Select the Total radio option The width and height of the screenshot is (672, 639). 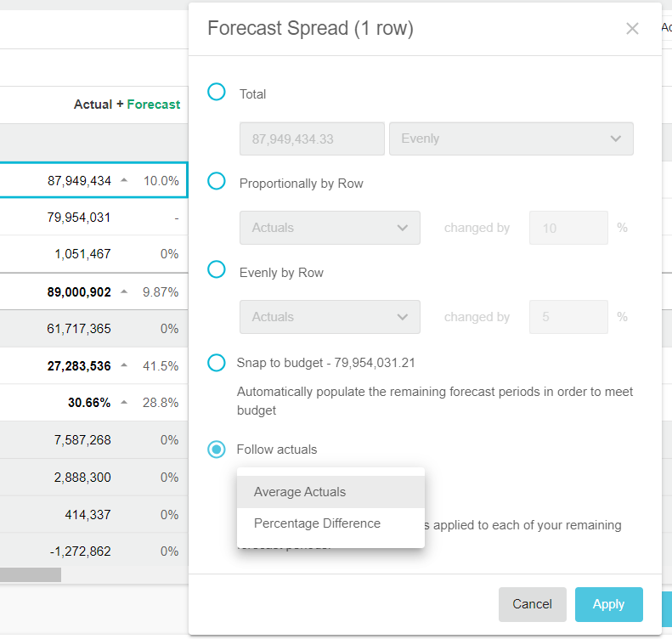coord(217,92)
